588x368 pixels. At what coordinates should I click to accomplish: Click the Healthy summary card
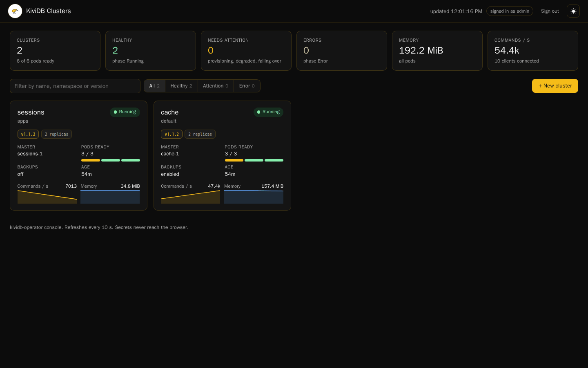point(151,51)
